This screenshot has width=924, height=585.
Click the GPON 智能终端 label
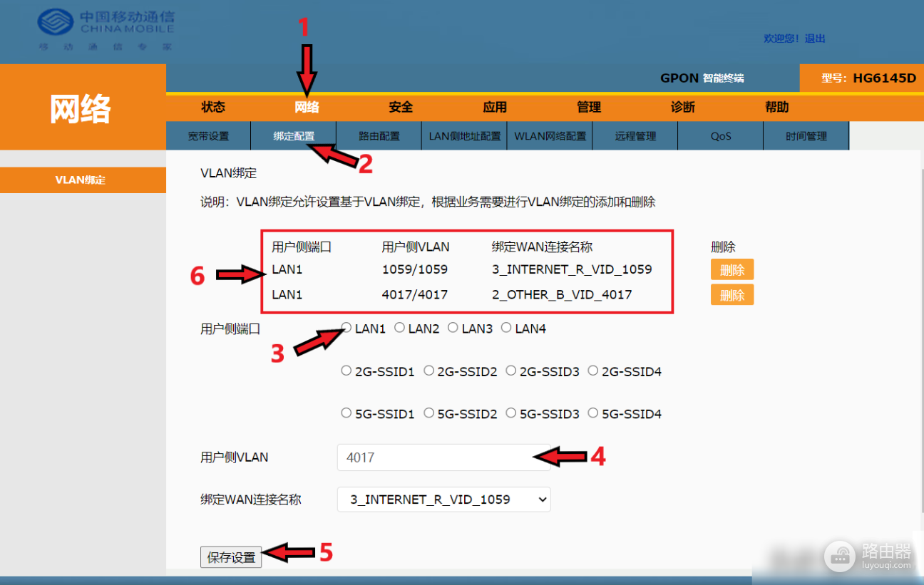[702, 78]
